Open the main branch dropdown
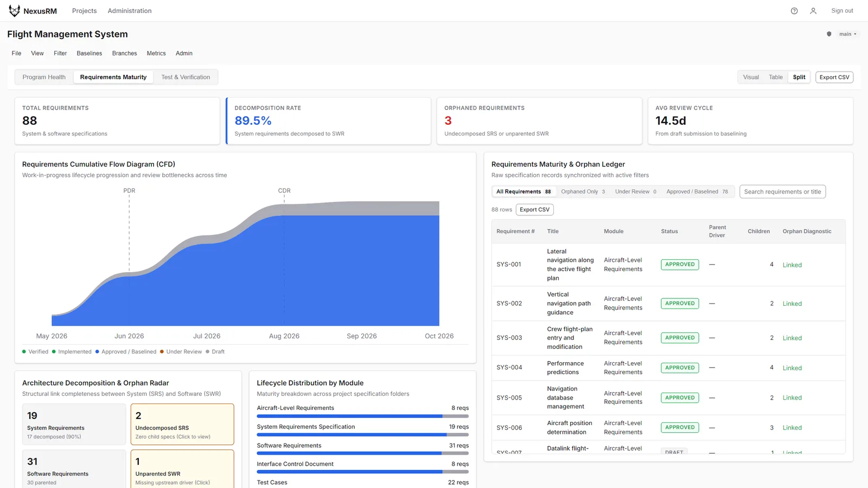The height and width of the screenshot is (488, 868). [x=847, y=34]
